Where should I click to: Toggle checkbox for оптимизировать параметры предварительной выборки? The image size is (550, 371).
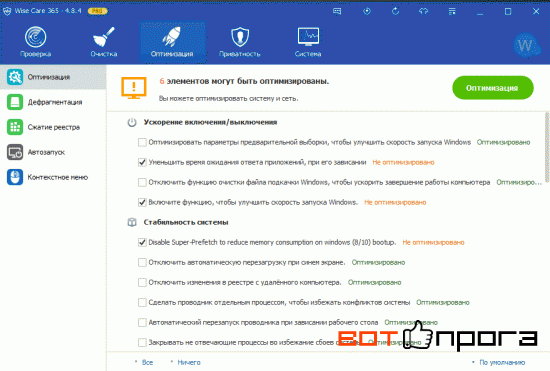point(142,142)
